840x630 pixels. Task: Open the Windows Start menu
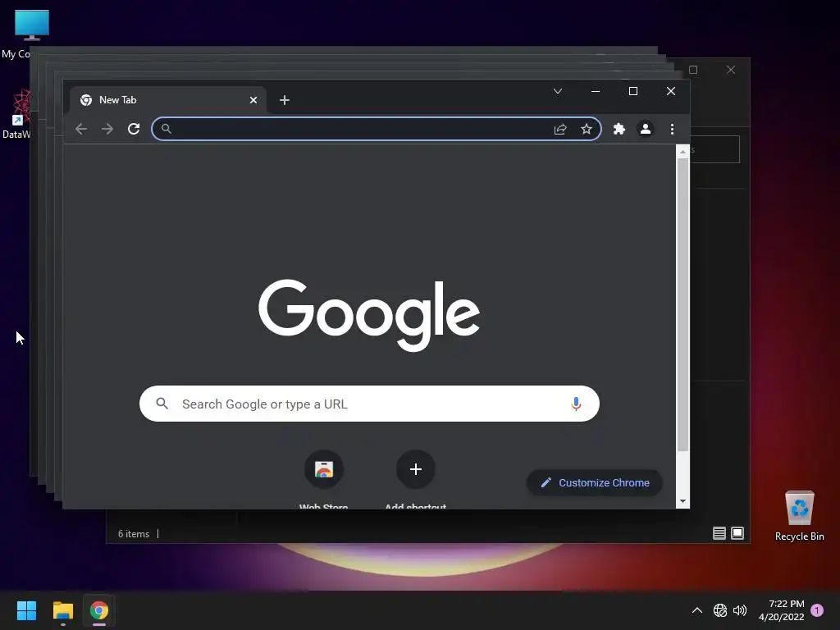pos(26,610)
